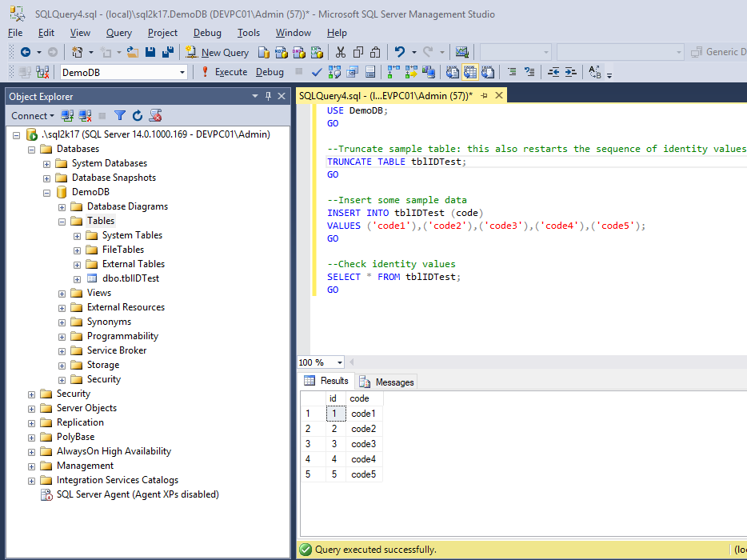Click the Save All icon
747x560 pixels.
(168, 52)
